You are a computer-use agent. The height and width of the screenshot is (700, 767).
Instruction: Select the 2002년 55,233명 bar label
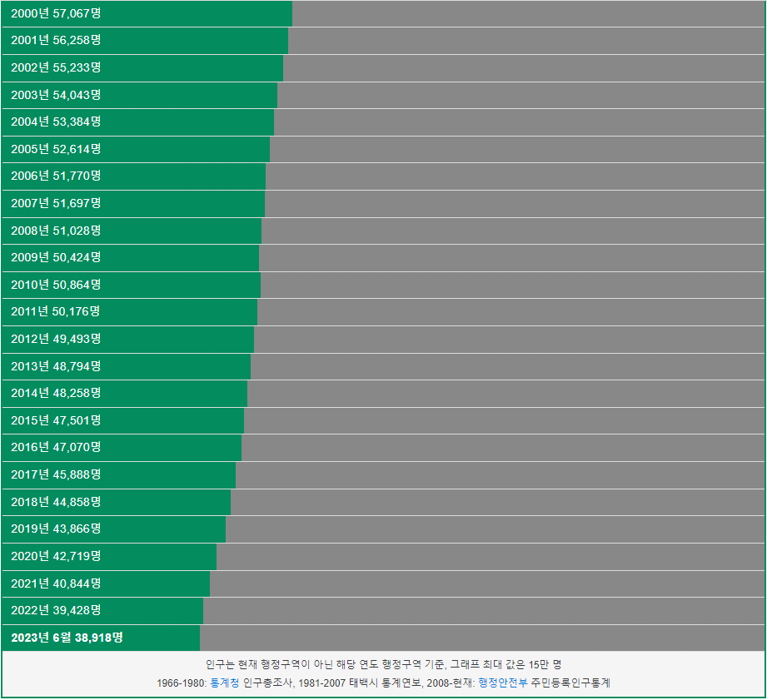[56, 67]
